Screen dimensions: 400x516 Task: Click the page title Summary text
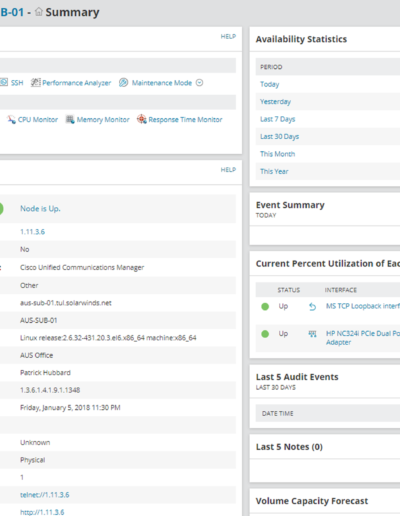(x=72, y=12)
